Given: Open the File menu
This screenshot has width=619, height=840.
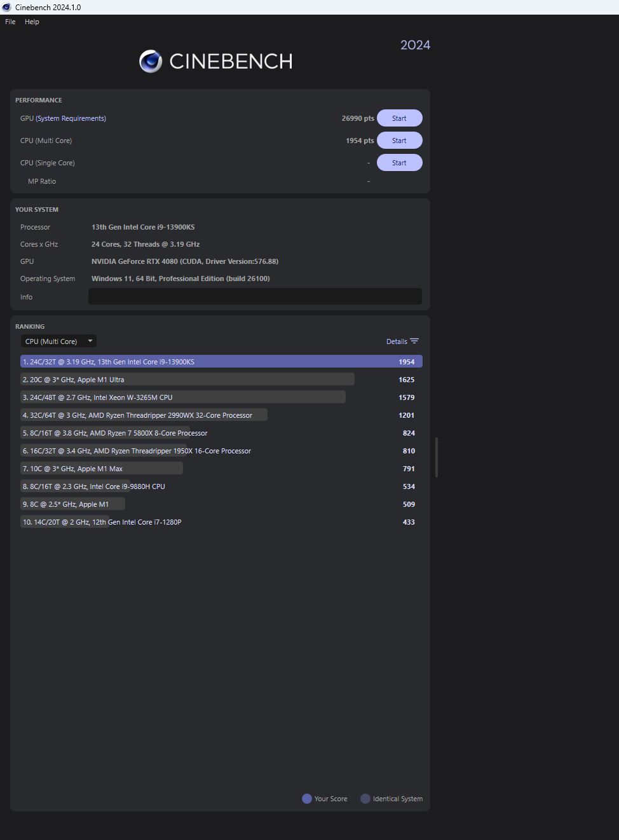Looking at the screenshot, I should point(10,22).
